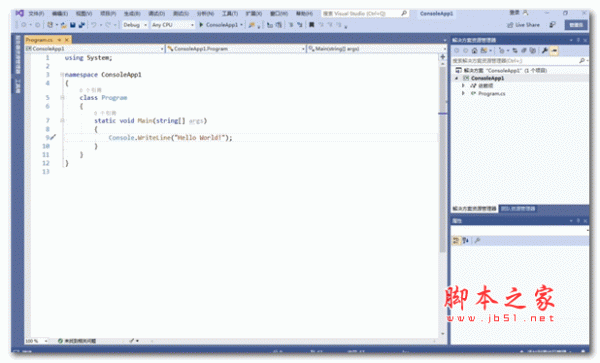This screenshot has width=600, height=363.
Task: Click the Collapse All icon in Solution Explorer
Action: (524, 50)
